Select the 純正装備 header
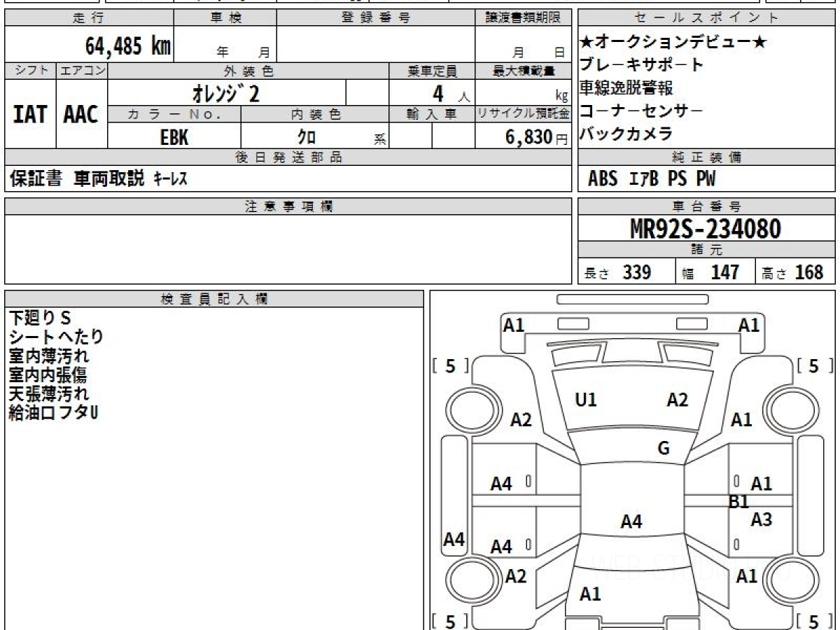The width and height of the screenshot is (840, 630). coord(706,157)
